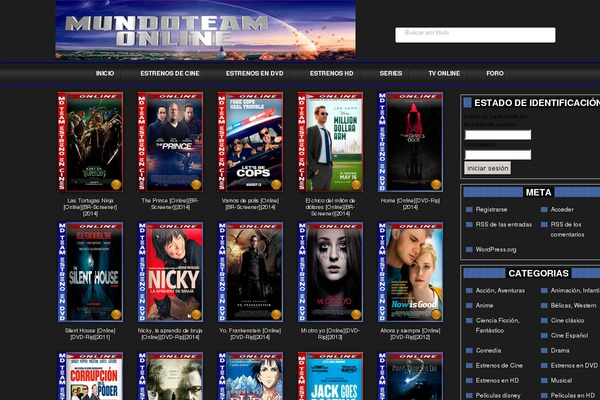Open the Inicio menu item
Screen dimensions: 600x400
click(104, 73)
